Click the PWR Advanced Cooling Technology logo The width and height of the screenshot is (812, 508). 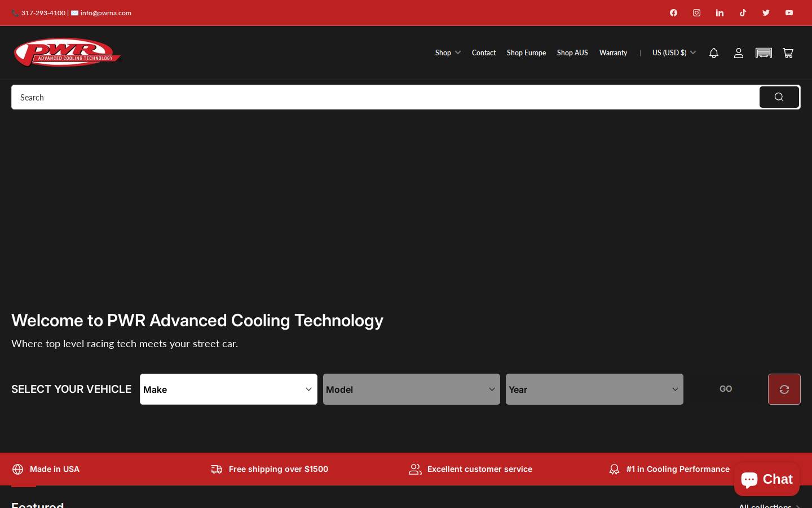[x=67, y=52]
